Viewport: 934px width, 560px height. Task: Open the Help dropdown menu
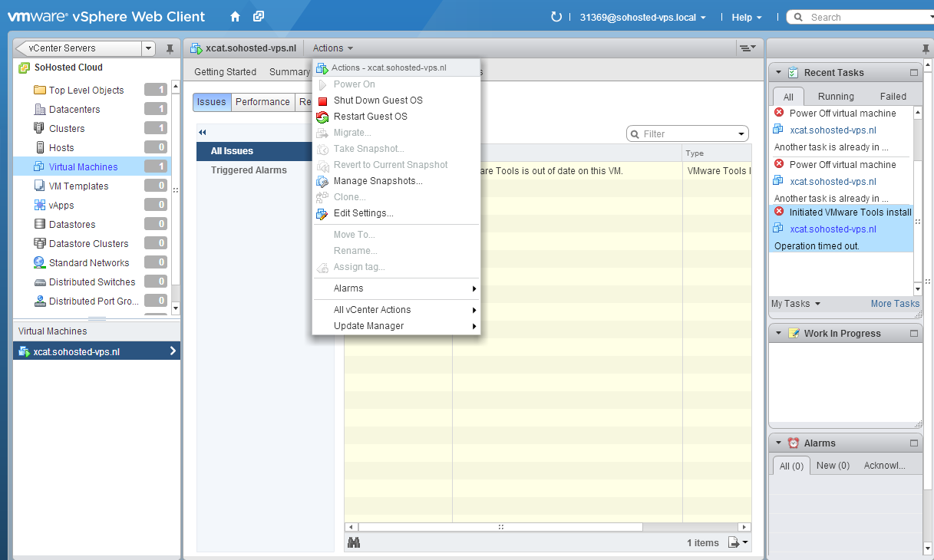pyautogui.click(x=746, y=17)
